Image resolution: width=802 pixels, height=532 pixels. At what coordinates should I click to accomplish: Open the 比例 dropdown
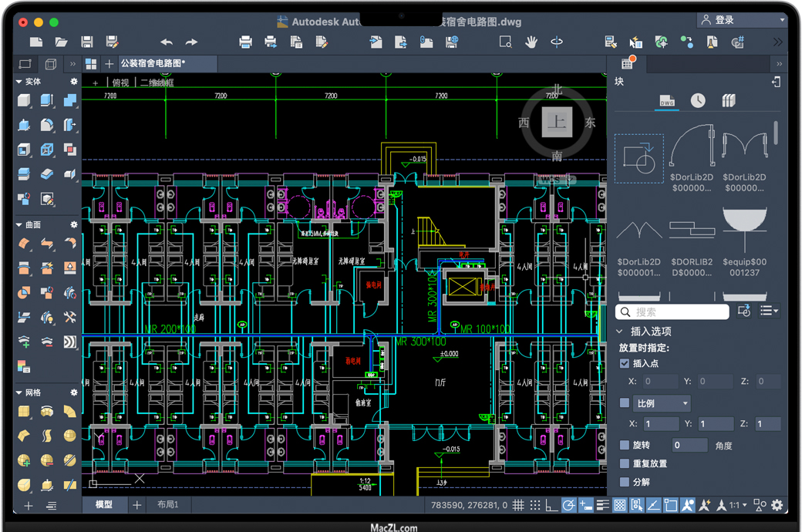tap(662, 403)
